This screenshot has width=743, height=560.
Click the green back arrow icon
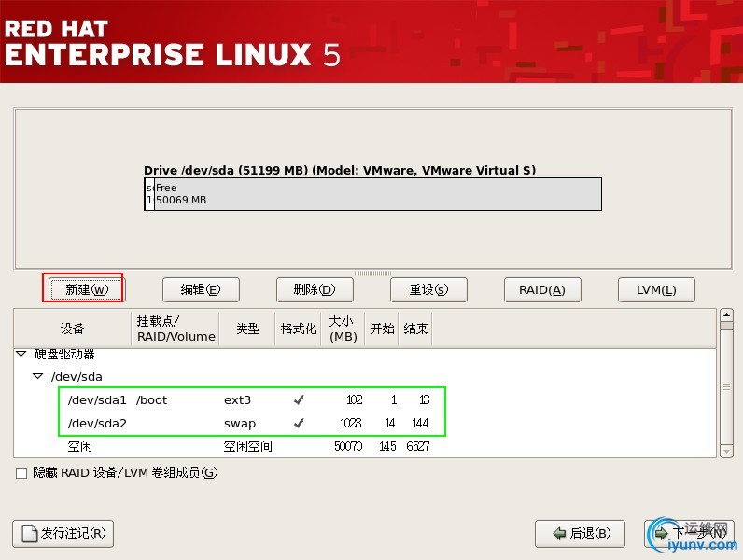pos(560,534)
